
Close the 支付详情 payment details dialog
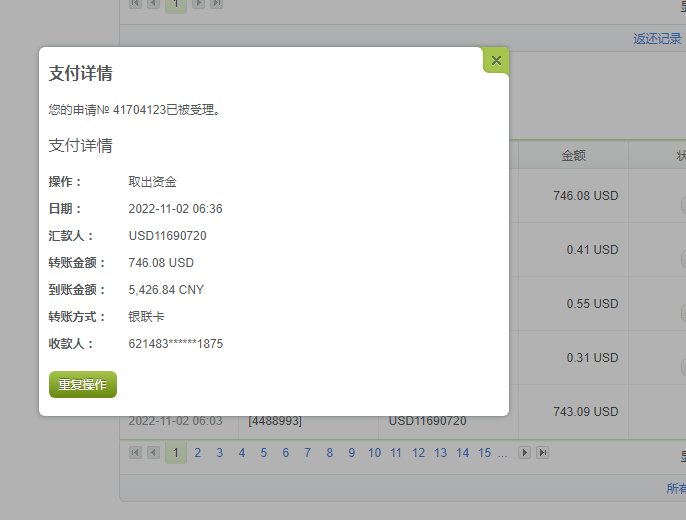496,60
